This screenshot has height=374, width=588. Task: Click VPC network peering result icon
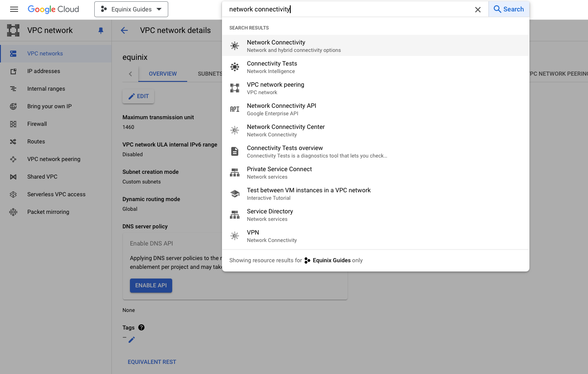[235, 88]
